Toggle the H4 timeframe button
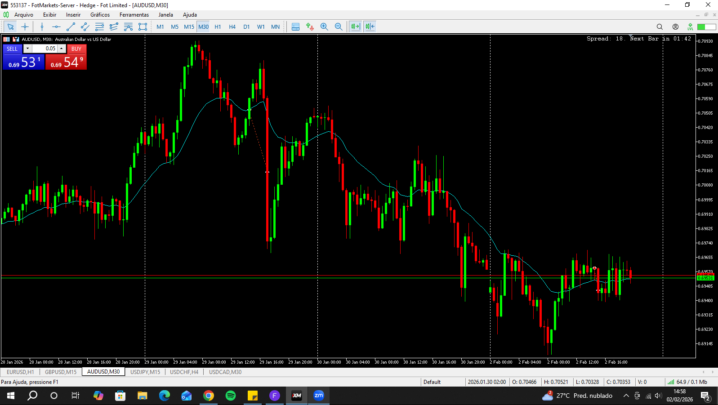Viewport: 718px width, 405px height. click(x=231, y=27)
